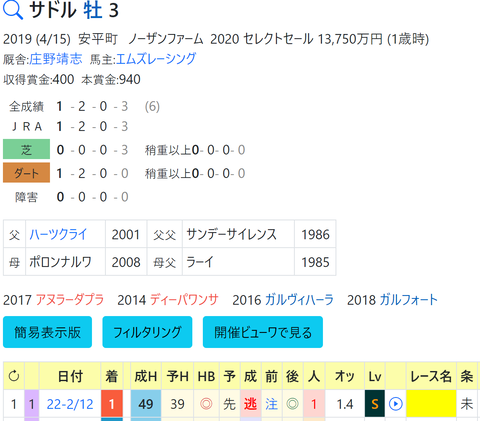Open sibling ディーパワンサ link
Screen dimensions: 480x421
pyautogui.click(x=184, y=300)
